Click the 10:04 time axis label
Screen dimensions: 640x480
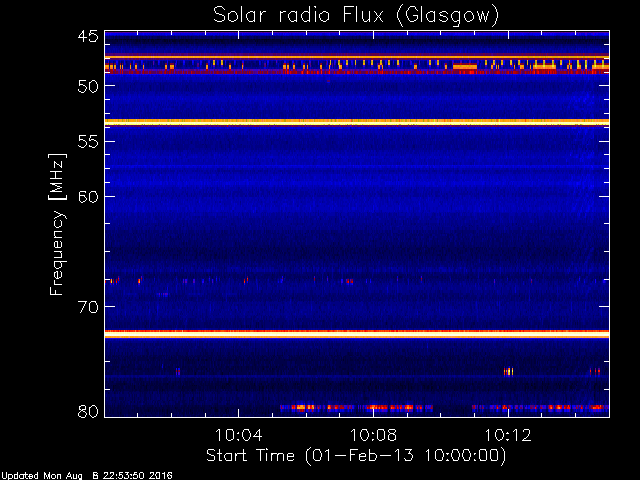point(239,435)
